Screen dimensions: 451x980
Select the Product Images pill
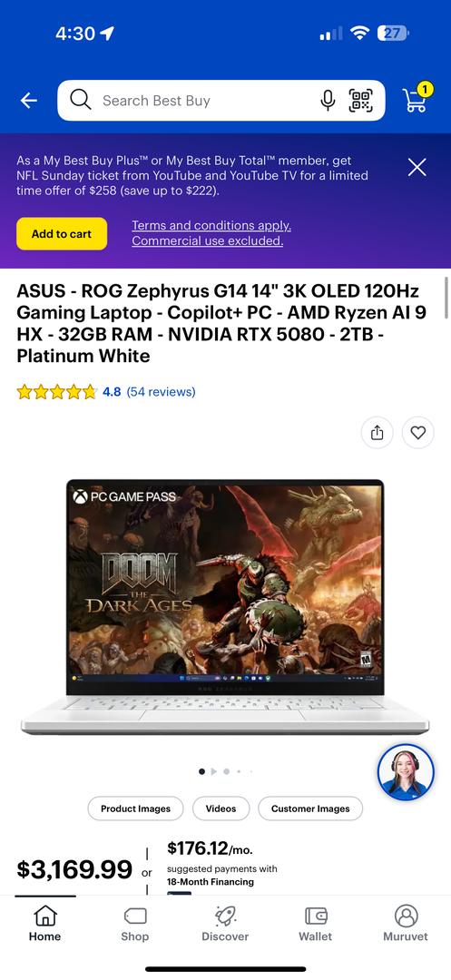coord(135,808)
